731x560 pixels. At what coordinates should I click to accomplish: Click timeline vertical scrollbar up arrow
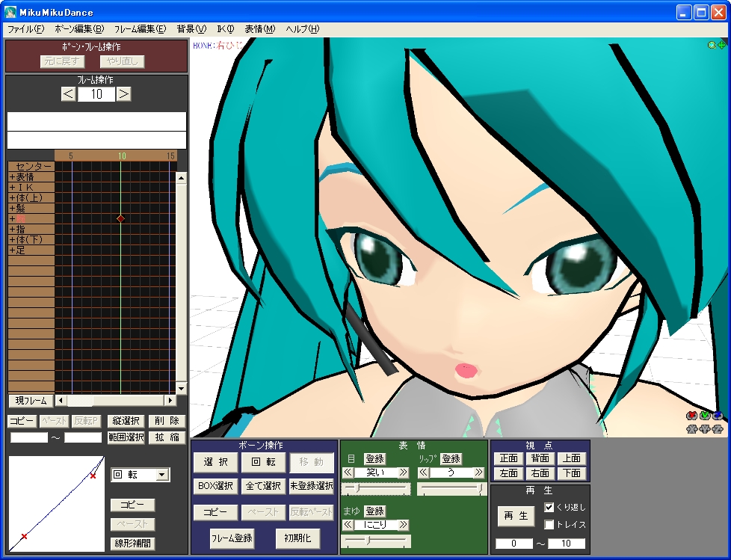pyautogui.click(x=182, y=178)
